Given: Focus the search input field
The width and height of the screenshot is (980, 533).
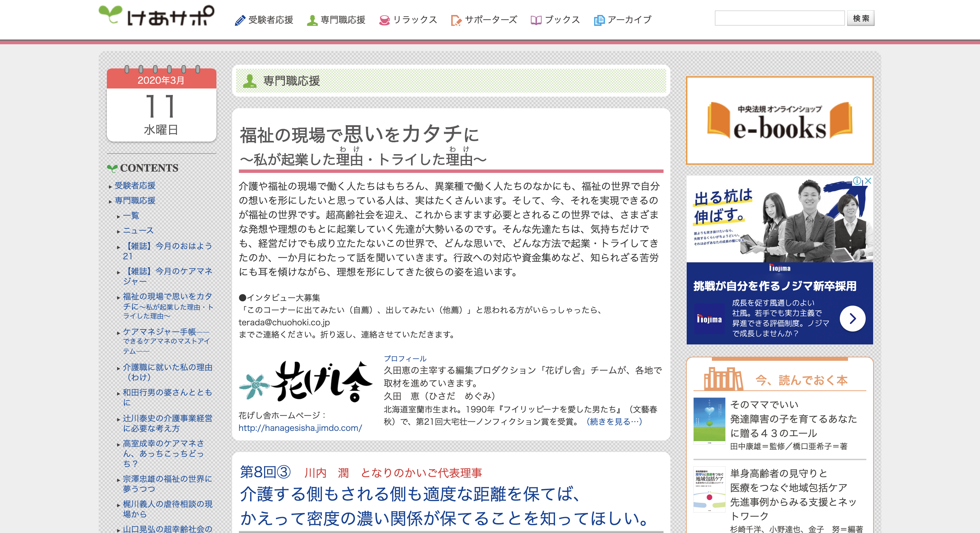Looking at the screenshot, I should [x=780, y=18].
